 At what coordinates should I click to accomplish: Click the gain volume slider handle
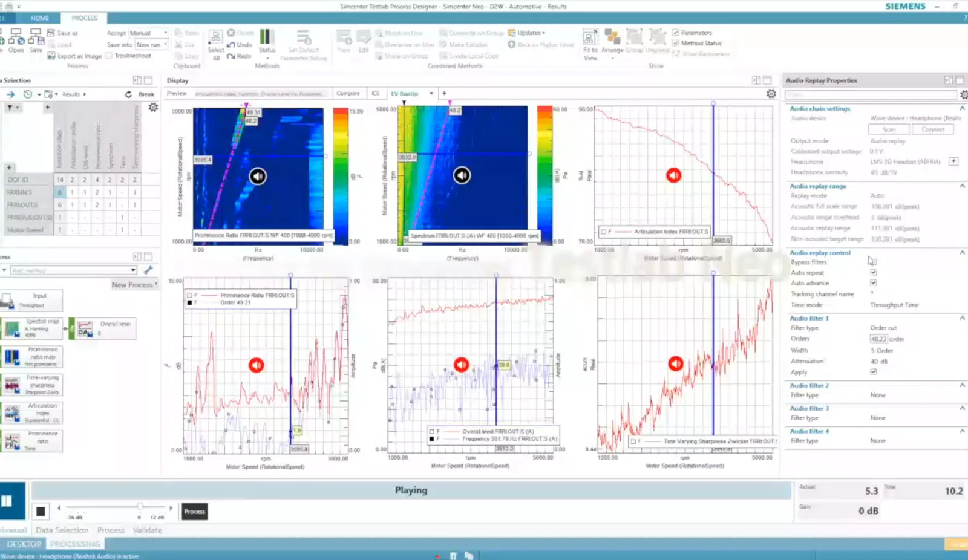tap(140, 507)
